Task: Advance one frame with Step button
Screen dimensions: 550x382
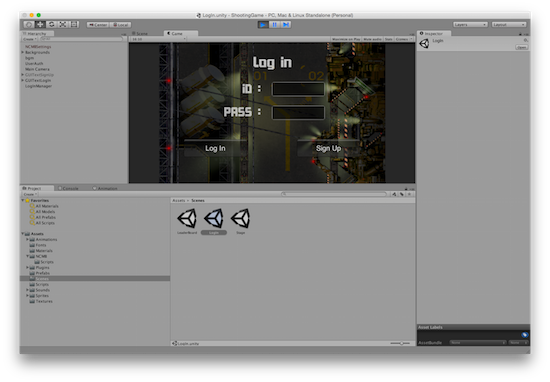Action: 286,25
